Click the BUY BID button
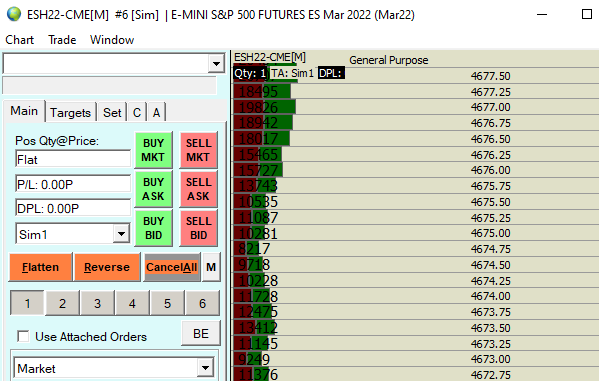Image resolution: width=599 pixels, height=381 pixels. tap(153, 228)
